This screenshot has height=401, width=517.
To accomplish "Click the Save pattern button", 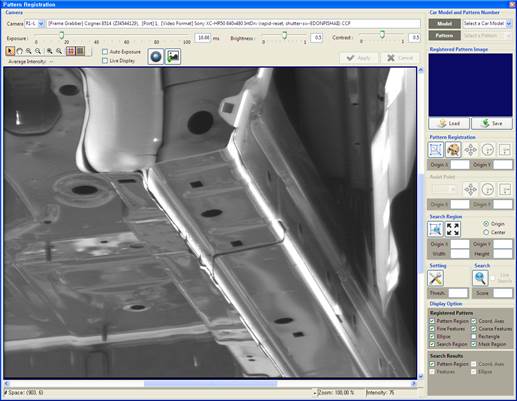I will coord(492,123).
